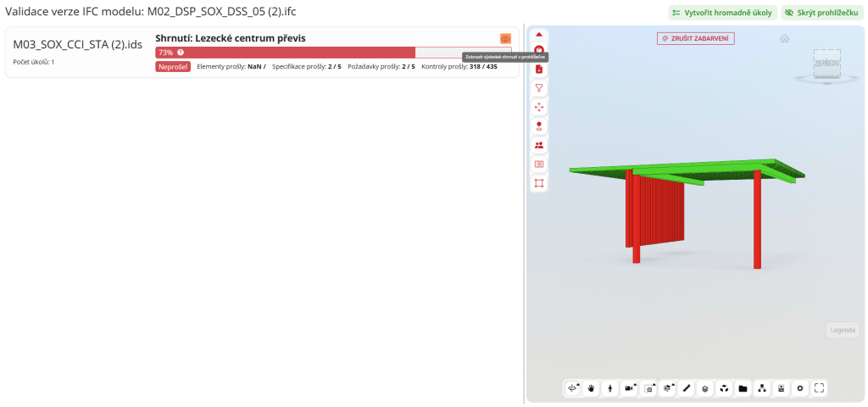
Task: Select the orbit tool in viewer toolbar
Action: click(x=573, y=388)
